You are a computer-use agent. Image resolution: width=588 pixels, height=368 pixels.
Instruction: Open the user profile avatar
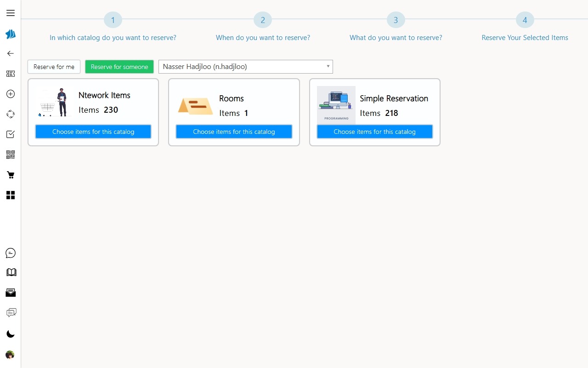coord(10,355)
